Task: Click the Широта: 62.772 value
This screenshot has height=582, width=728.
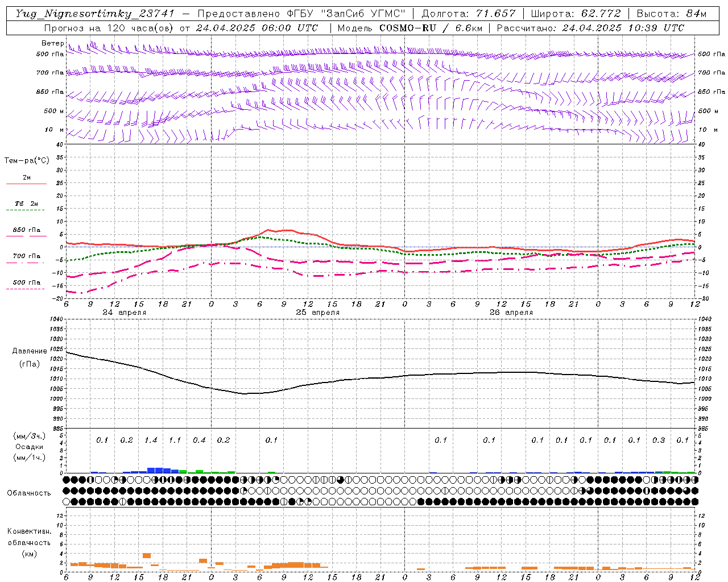Action: tap(576, 14)
